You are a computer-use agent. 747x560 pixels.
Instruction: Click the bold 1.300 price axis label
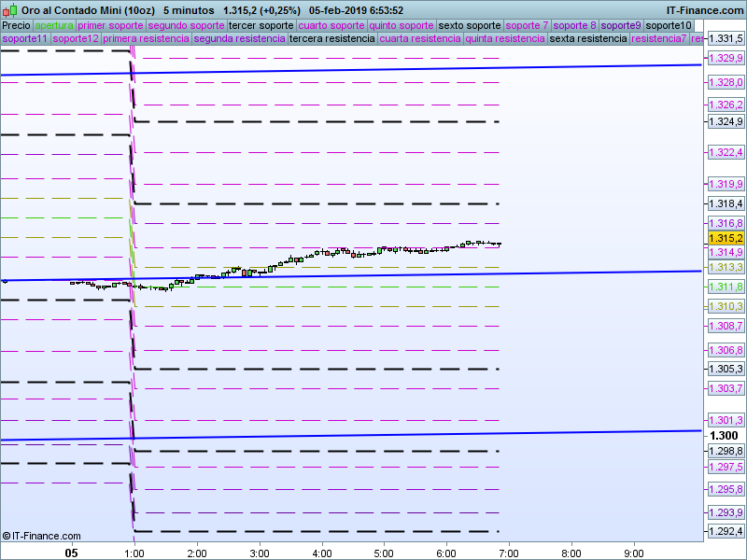point(724,435)
